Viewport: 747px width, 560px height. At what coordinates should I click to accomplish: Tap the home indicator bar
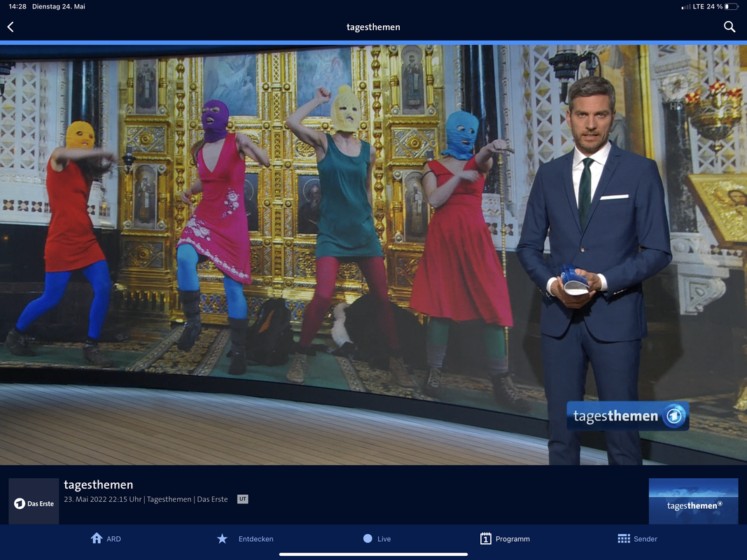tap(374, 554)
